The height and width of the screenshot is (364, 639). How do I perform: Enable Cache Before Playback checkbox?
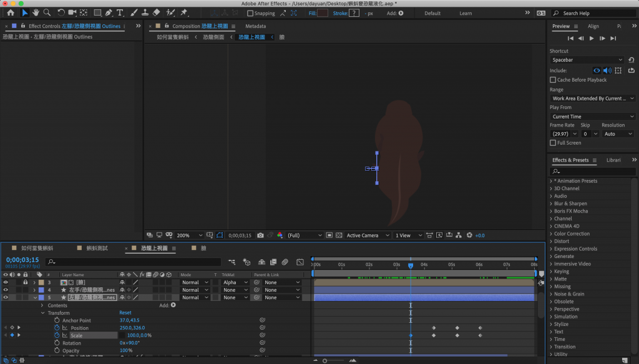(553, 80)
